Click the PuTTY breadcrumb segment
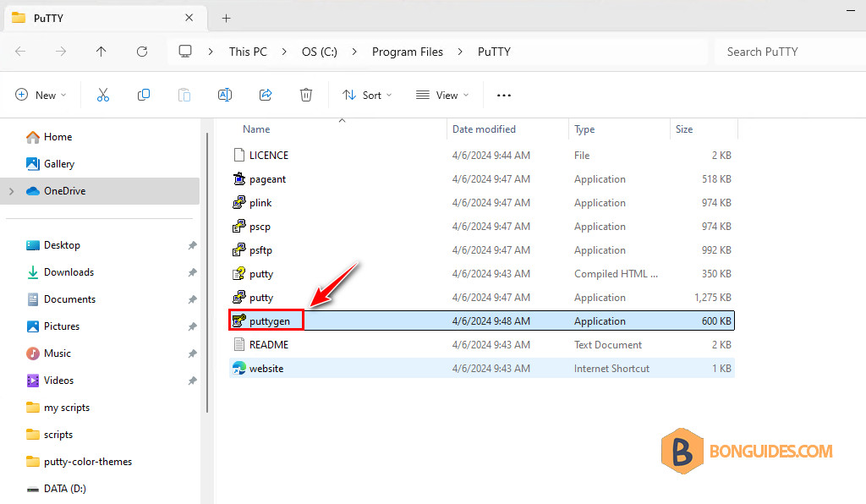The width and height of the screenshot is (866, 504). pos(494,52)
